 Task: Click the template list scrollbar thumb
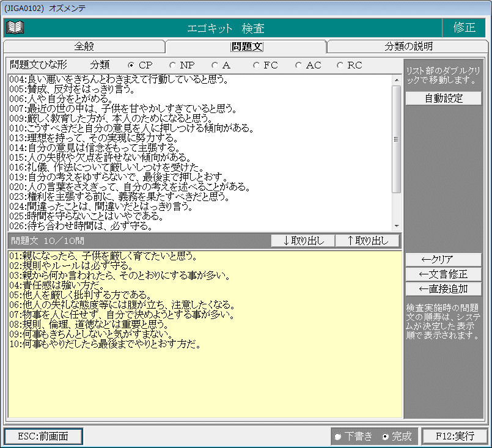(397, 139)
